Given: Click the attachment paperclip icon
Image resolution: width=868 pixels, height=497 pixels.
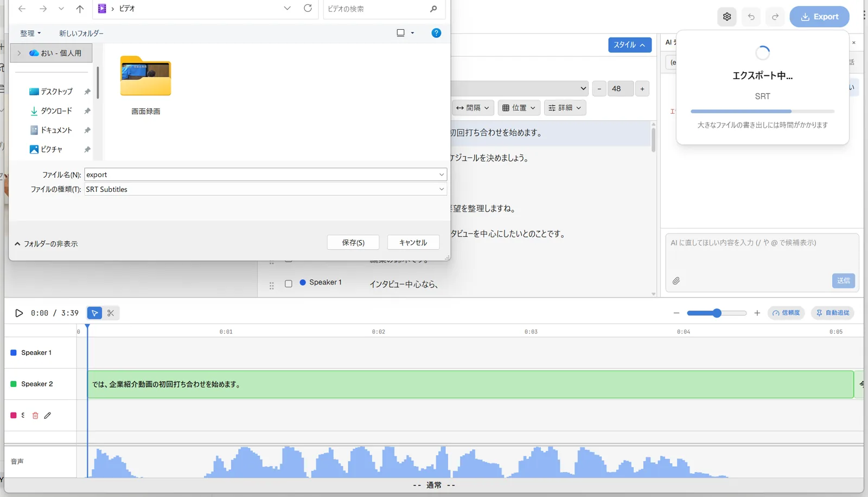Looking at the screenshot, I should click(676, 281).
